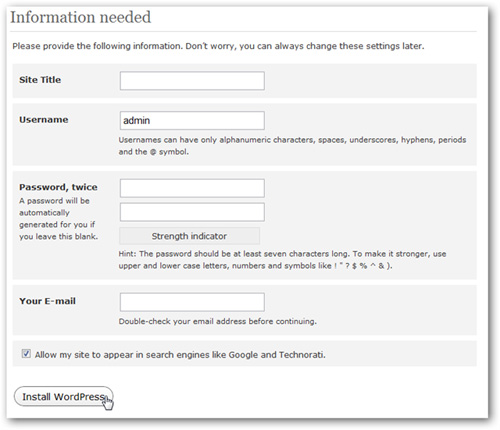Click the Your E-mail input field
The height and width of the screenshot is (430, 500).
(192, 302)
